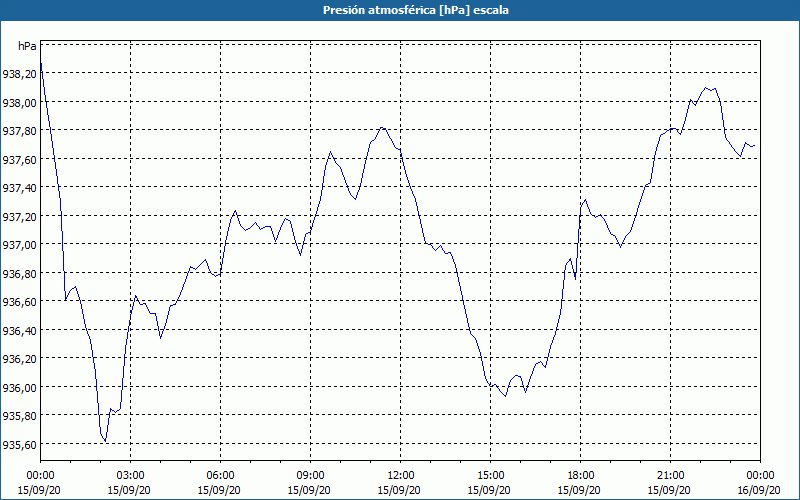Select the 937,00 axis value
Image resolution: width=800 pixels, height=500 pixels.
[19, 245]
